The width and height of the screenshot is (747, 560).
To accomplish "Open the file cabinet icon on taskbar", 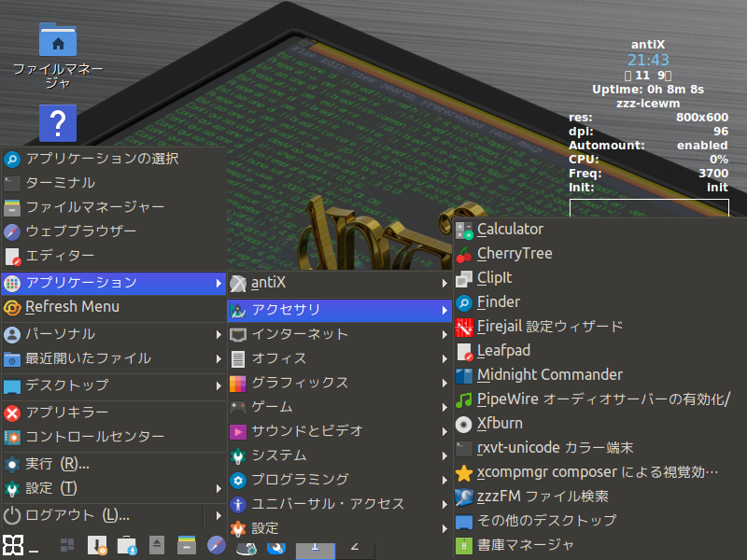I will (186, 545).
